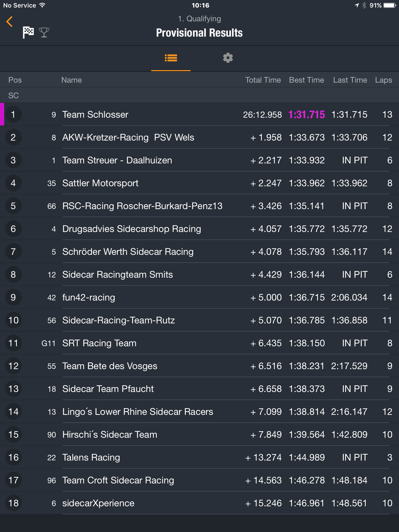Tap the Wi-Fi status icon

[x=42, y=5]
